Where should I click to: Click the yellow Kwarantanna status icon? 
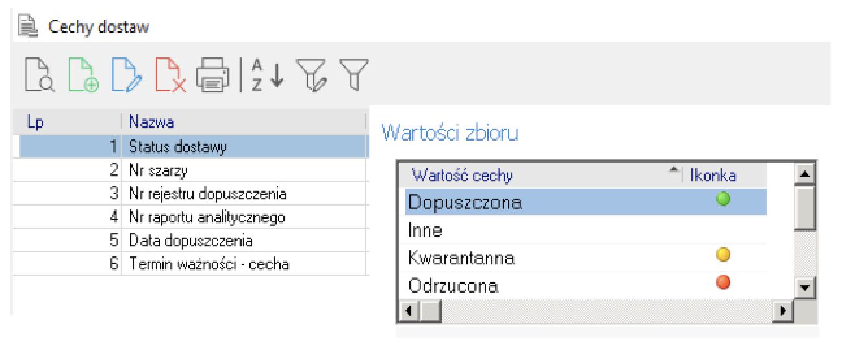(722, 255)
